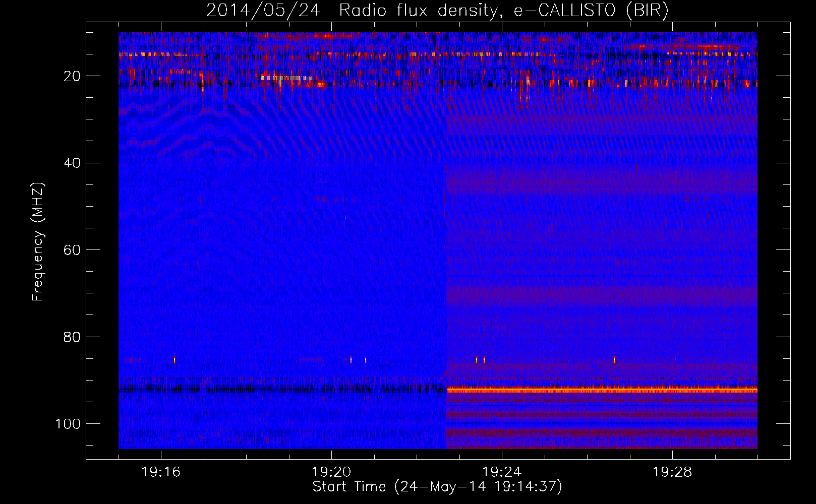Click the "19:20" time tick label
The height and width of the screenshot is (504, 816).
pos(332,472)
